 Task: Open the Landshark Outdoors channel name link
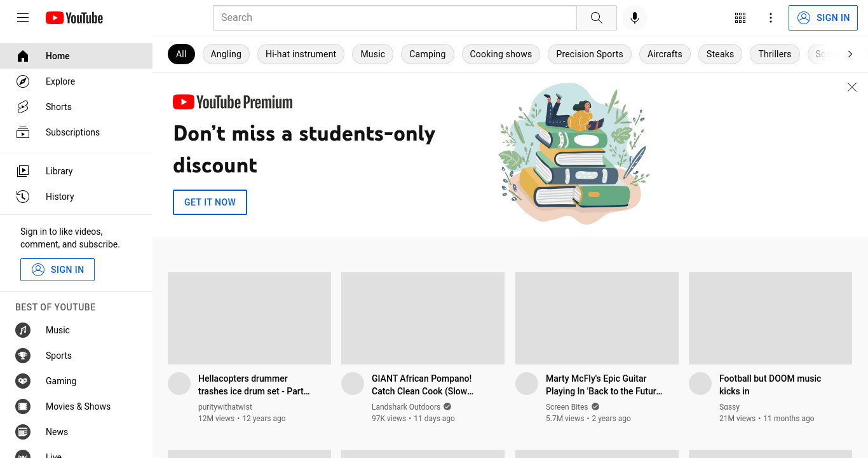pos(406,407)
